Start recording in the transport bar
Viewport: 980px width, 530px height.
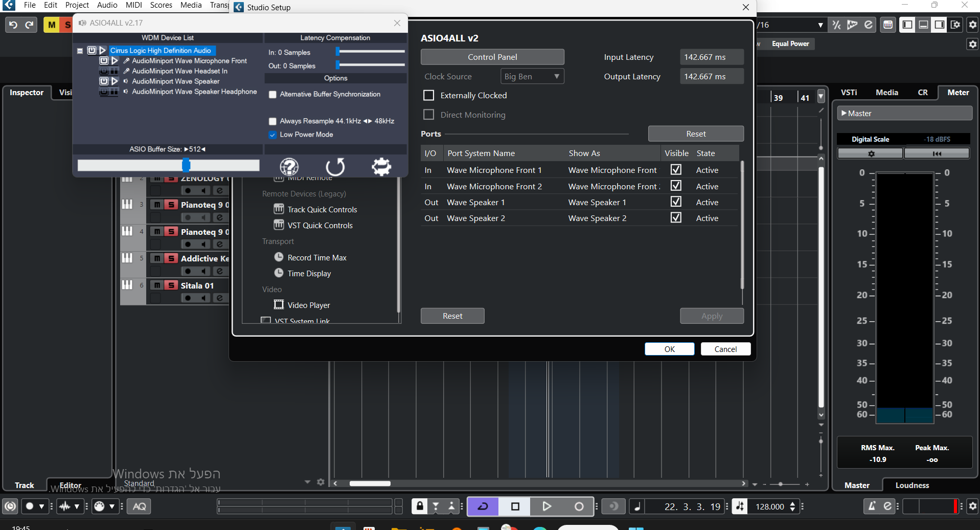click(579, 506)
